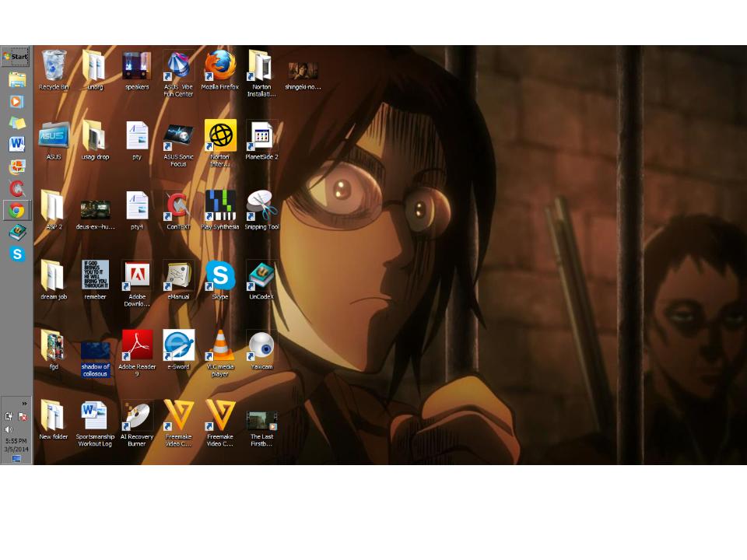Screen dimensions: 747x560
Task: Open the Action Center flag icon
Action: click(x=23, y=416)
